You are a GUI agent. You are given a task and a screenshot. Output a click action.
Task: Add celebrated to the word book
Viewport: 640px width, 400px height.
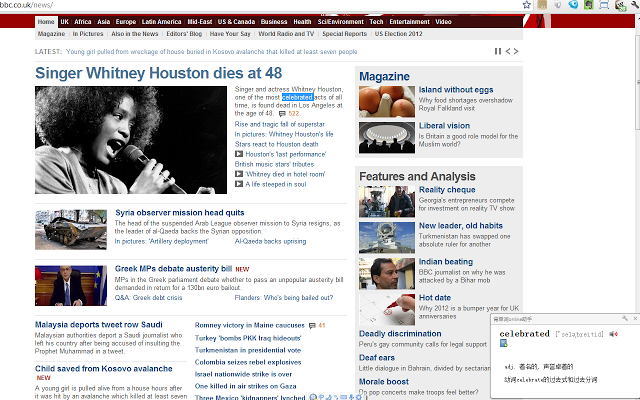pos(504,343)
